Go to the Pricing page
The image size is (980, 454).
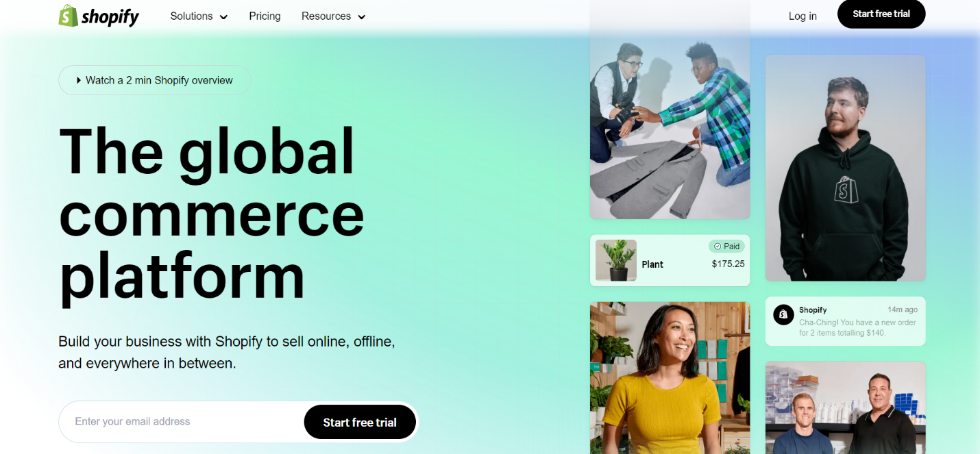[x=265, y=16]
